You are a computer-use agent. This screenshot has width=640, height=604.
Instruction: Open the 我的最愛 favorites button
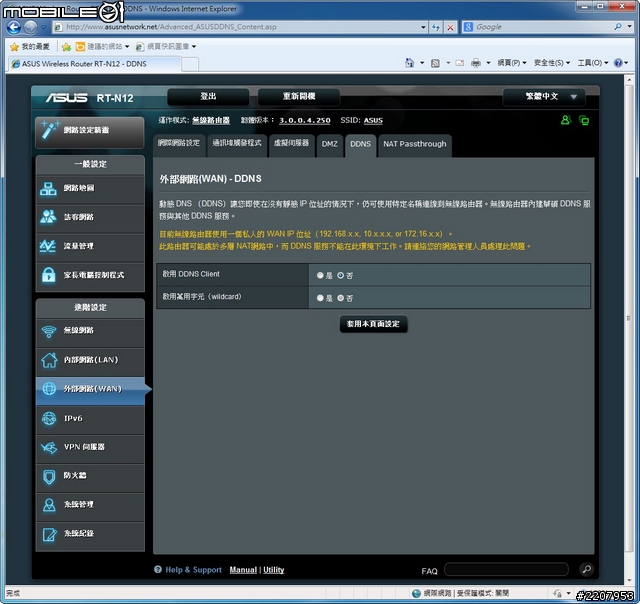30,47
